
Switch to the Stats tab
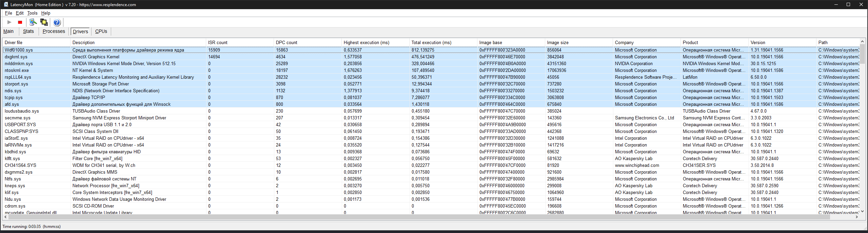coord(28,32)
